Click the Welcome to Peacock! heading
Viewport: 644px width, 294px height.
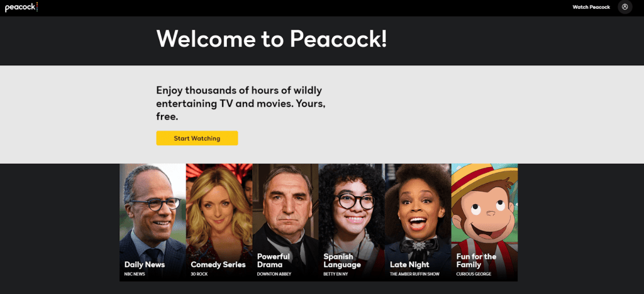click(x=272, y=39)
